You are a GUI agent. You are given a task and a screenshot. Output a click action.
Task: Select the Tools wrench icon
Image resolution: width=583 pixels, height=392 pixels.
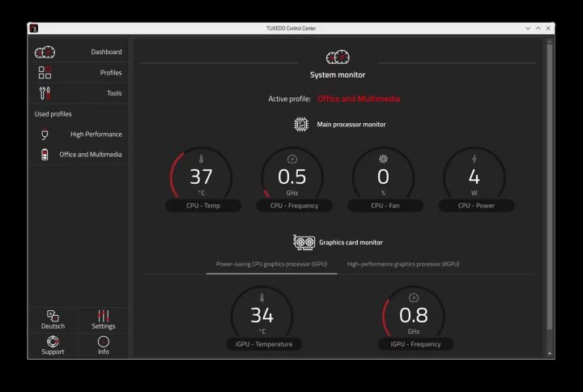(45, 93)
